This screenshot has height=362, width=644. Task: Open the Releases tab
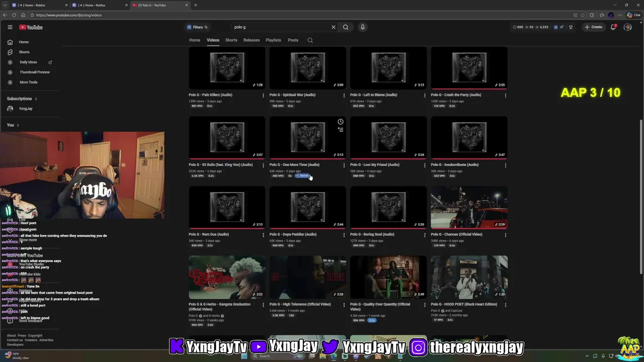(252, 40)
